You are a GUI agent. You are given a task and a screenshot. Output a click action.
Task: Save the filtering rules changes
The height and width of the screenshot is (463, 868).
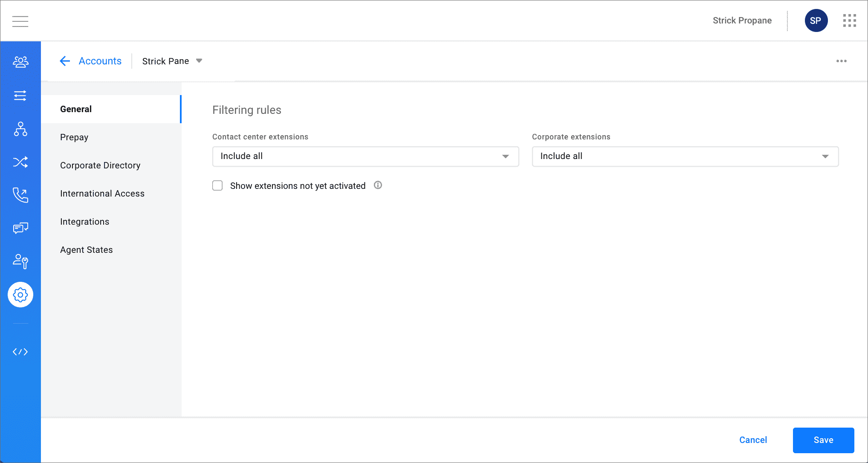point(823,440)
